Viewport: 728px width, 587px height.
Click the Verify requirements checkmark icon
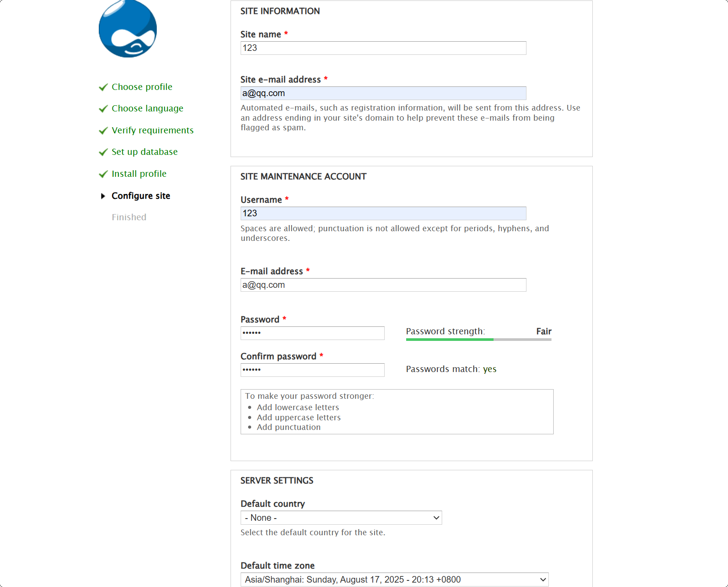(x=103, y=131)
